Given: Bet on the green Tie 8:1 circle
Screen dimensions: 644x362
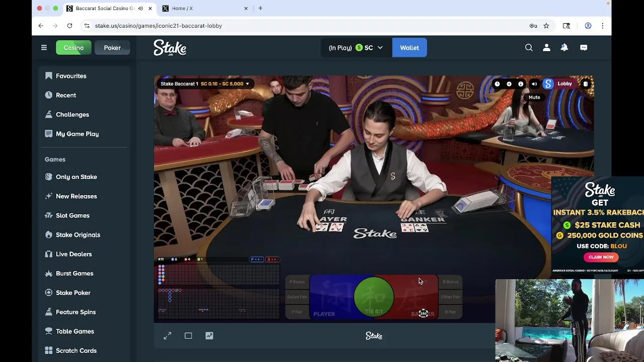Looking at the screenshot, I should pos(374,298).
